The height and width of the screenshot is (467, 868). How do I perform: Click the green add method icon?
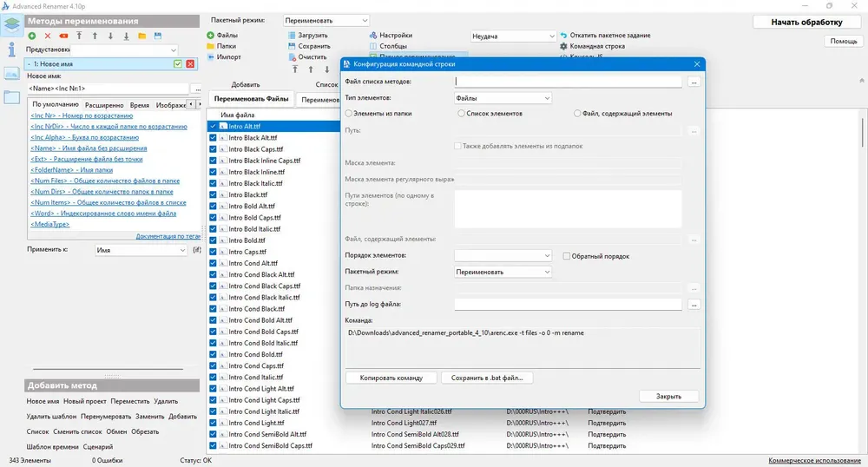pyautogui.click(x=32, y=36)
